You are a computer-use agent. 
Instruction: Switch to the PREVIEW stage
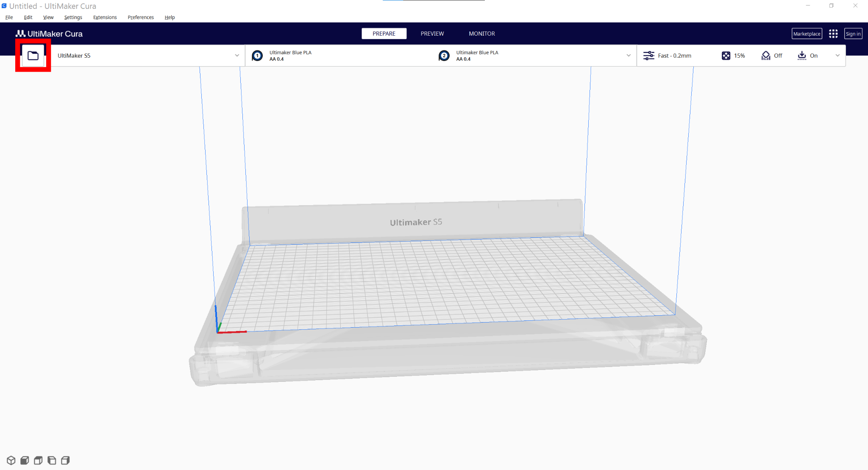click(x=432, y=33)
